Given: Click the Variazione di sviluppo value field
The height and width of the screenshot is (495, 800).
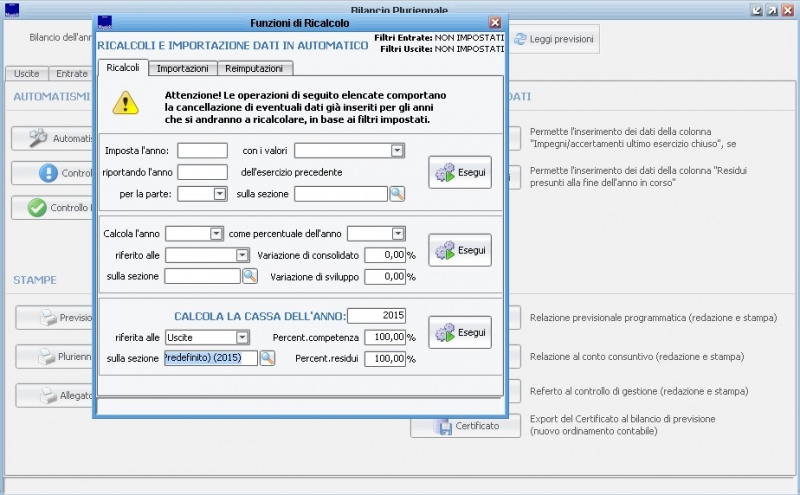Looking at the screenshot, I should tap(385, 277).
